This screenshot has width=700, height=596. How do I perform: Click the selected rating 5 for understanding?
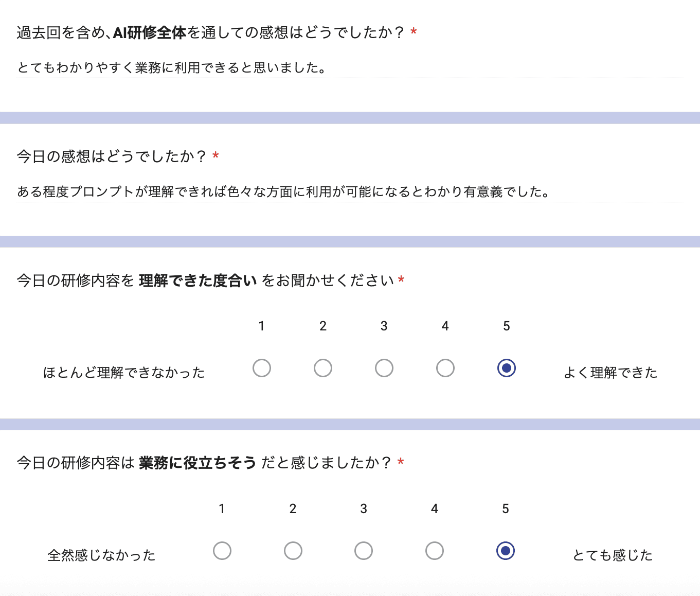tap(506, 367)
